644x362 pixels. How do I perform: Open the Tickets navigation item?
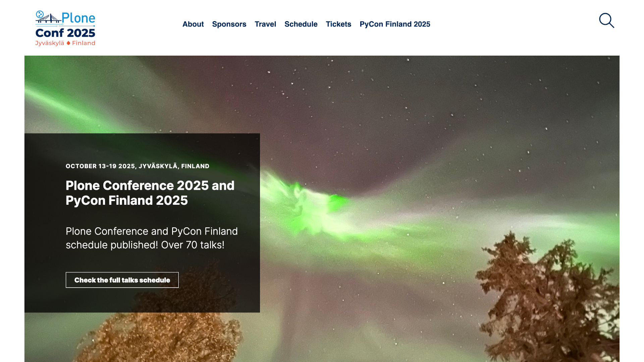coord(338,24)
